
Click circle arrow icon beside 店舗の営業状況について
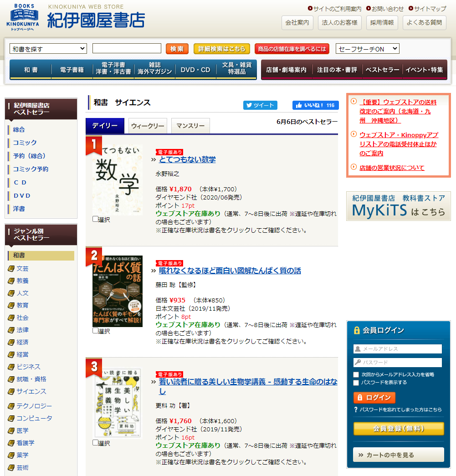pyautogui.click(x=354, y=167)
